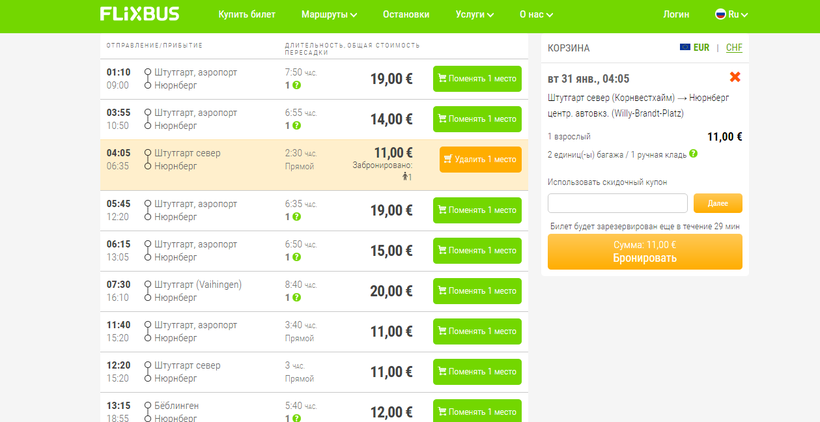Screen dimensions: 820x422
Task: Remove the cart item with the red X
Action: point(735,77)
